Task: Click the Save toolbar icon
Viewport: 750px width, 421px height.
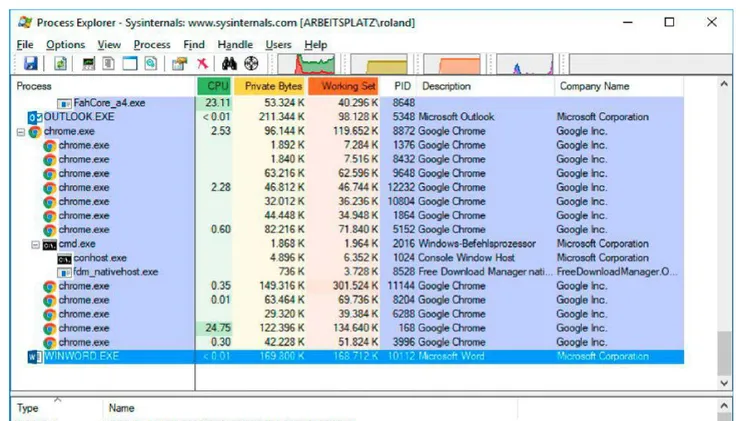Action: pyautogui.click(x=31, y=63)
